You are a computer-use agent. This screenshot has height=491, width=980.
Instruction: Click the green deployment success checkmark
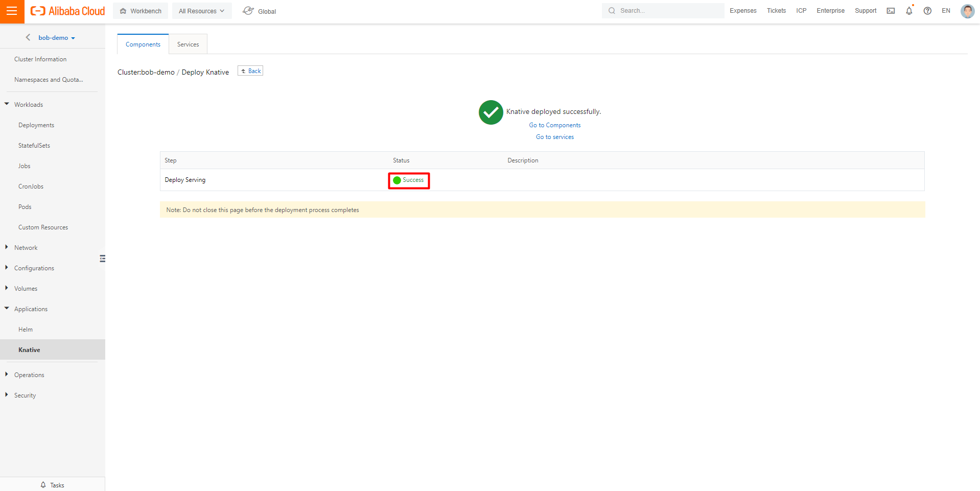point(491,112)
